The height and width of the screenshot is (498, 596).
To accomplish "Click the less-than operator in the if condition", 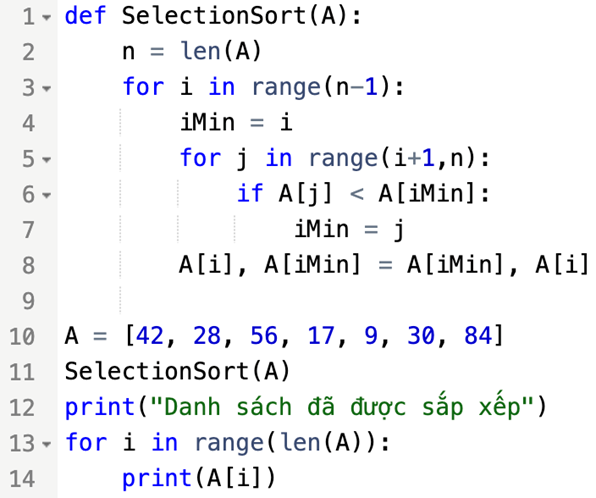I will [x=357, y=194].
